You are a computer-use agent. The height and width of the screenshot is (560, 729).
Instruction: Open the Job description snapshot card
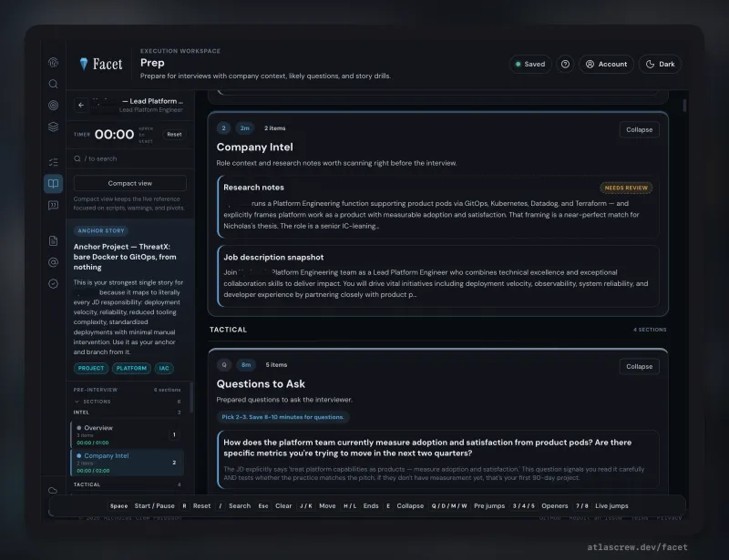coord(438,276)
